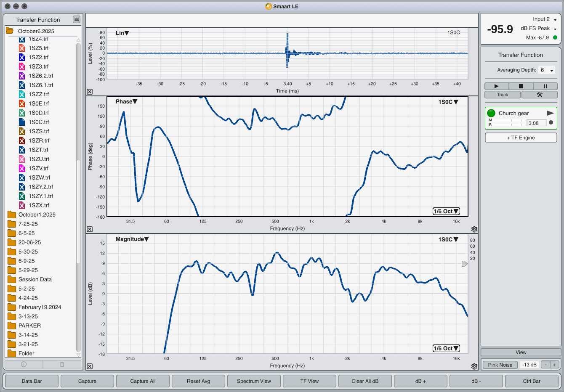Click the trash icon below file list
Screen dimensions: 564x392
62,364
